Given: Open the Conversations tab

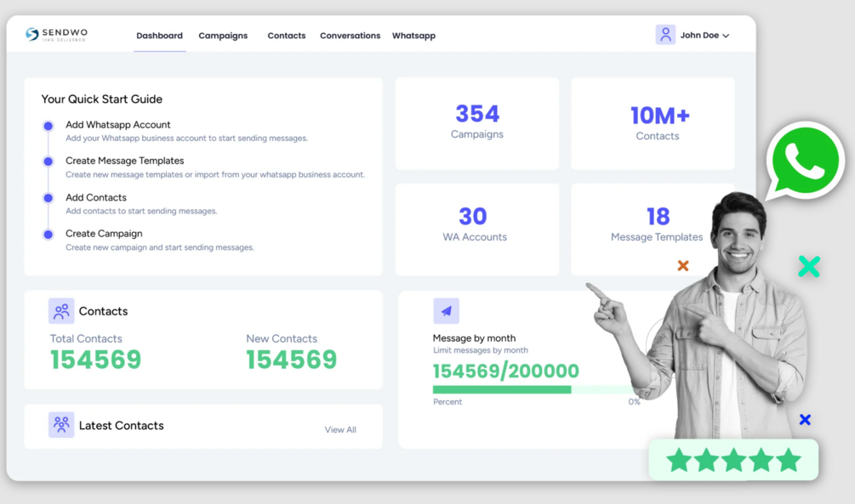Looking at the screenshot, I should [x=350, y=36].
